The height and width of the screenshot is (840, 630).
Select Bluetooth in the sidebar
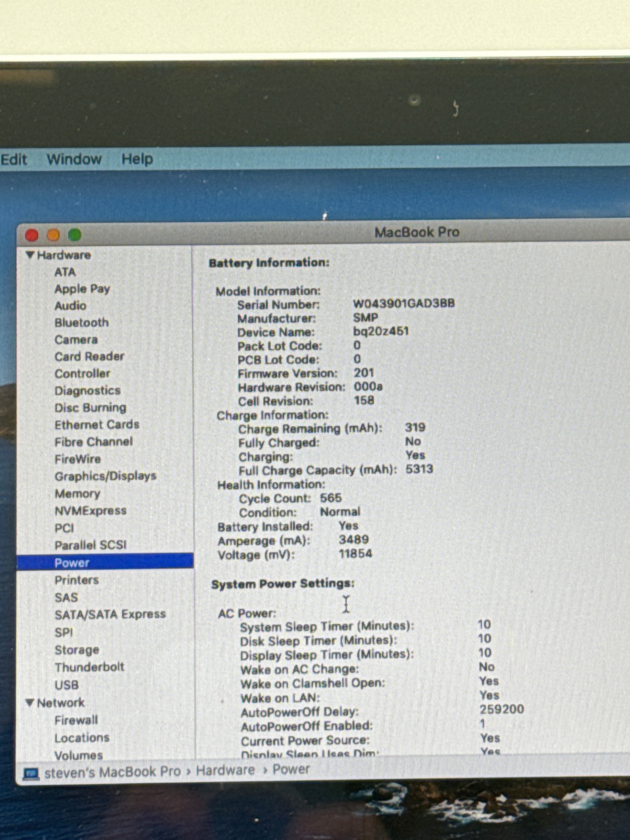pos(82,323)
